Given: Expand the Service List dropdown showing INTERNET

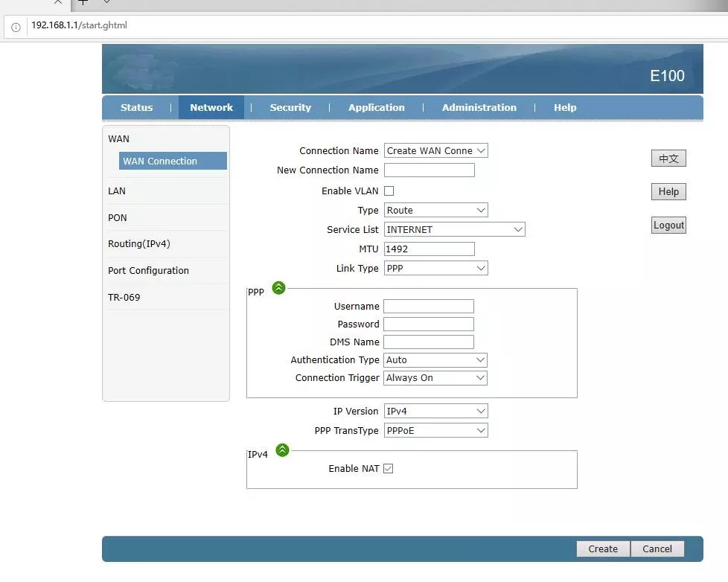Looking at the screenshot, I should (x=455, y=230).
